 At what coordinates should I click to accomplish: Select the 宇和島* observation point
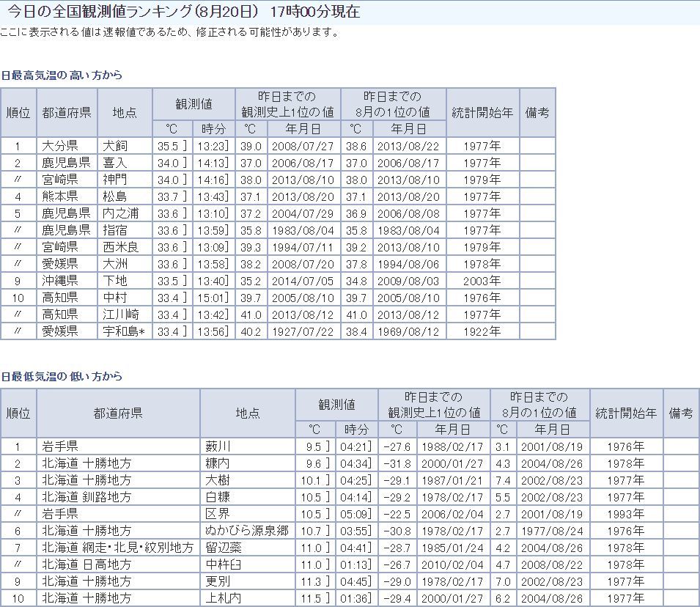[123, 331]
